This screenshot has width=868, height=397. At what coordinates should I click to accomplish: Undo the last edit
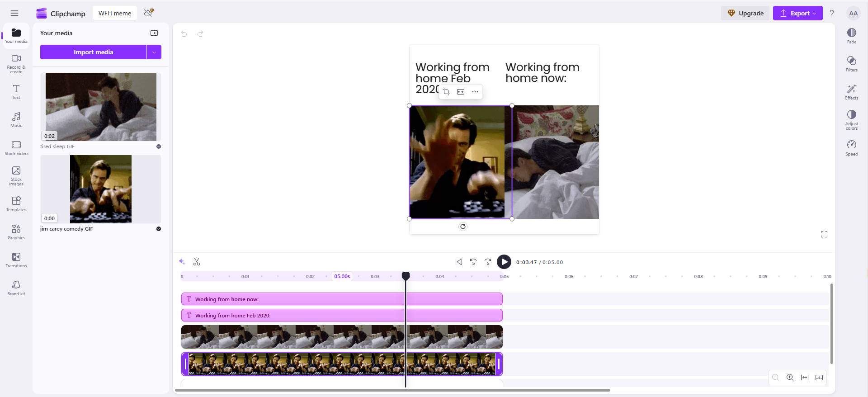pyautogui.click(x=184, y=33)
